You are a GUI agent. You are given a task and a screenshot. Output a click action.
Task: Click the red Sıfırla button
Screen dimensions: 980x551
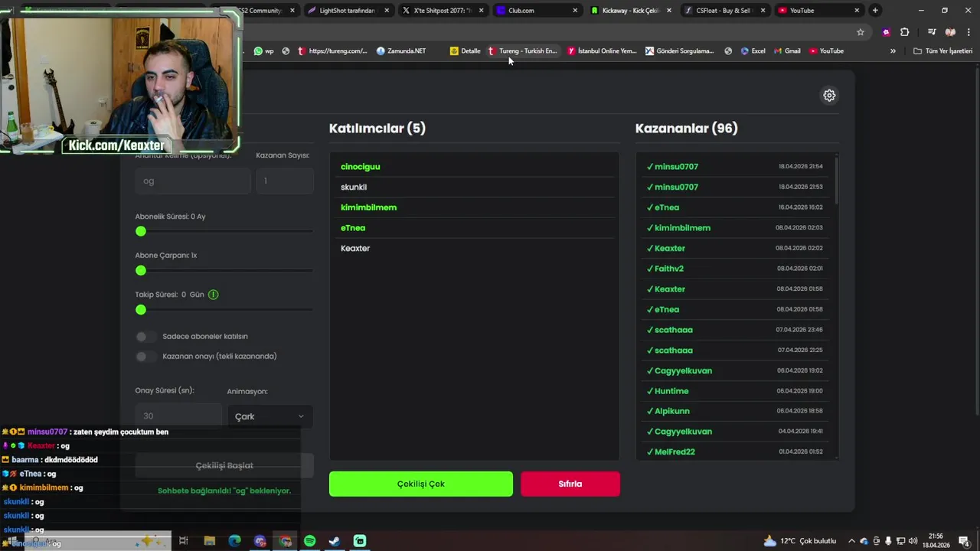(x=570, y=484)
